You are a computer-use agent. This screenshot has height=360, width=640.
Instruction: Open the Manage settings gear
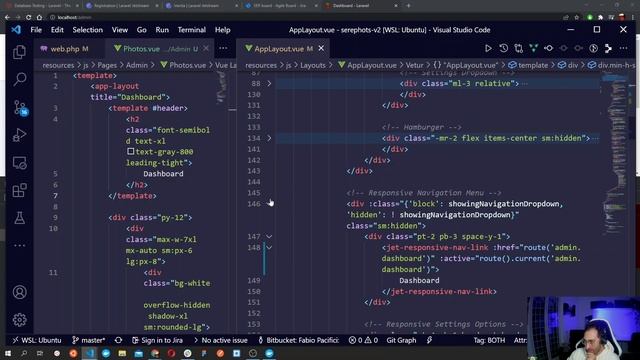(19, 320)
